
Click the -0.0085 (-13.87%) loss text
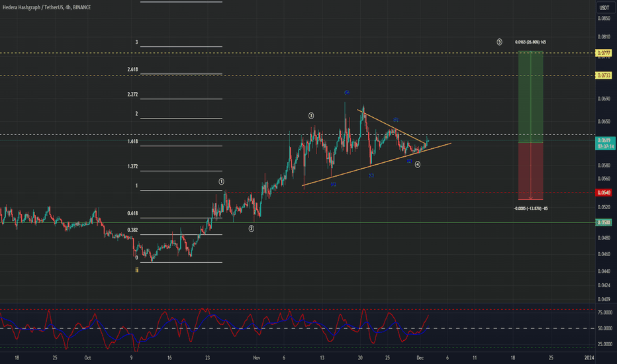(530, 208)
